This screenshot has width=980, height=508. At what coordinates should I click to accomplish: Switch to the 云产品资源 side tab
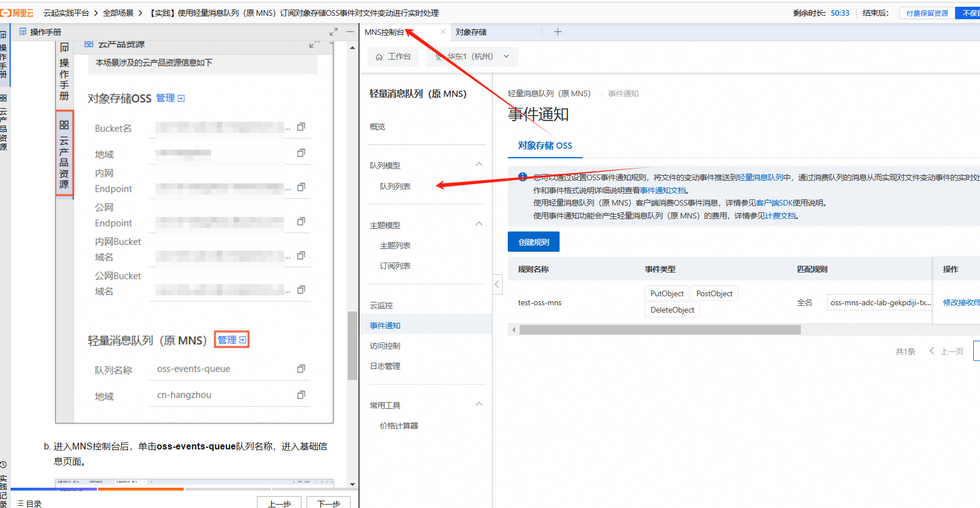pos(3,122)
